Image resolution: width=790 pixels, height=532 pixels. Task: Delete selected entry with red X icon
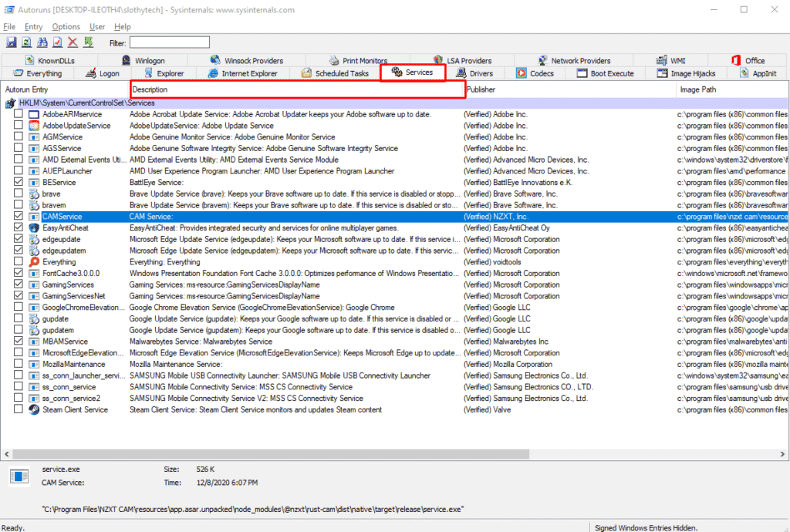73,42
